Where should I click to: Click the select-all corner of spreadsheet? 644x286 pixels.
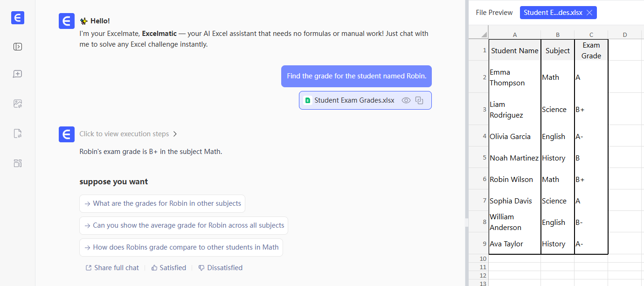[x=478, y=35]
